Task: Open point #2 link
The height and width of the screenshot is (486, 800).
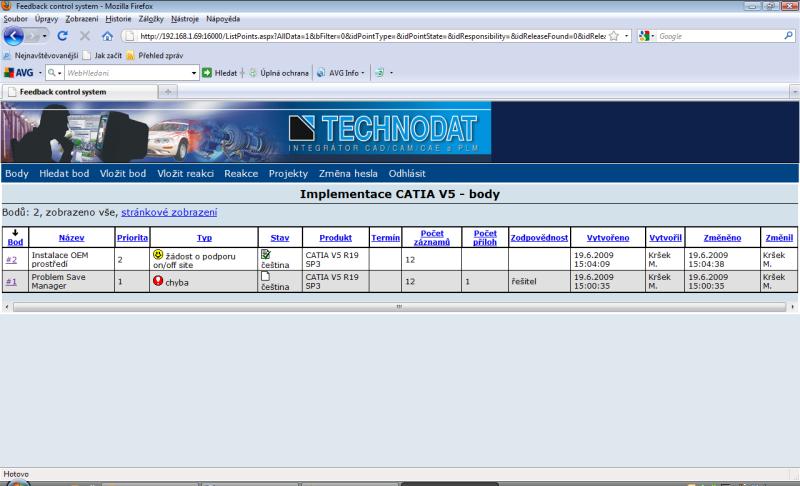Action: tap(11, 260)
